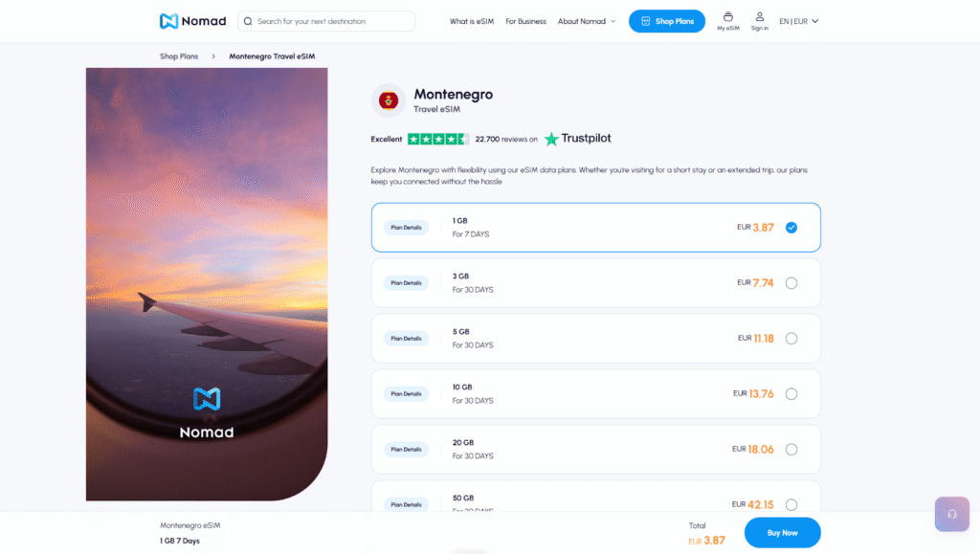Deselect the 1 GB 7-day plan
This screenshot has width=980, height=554.
(x=791, y=228)
